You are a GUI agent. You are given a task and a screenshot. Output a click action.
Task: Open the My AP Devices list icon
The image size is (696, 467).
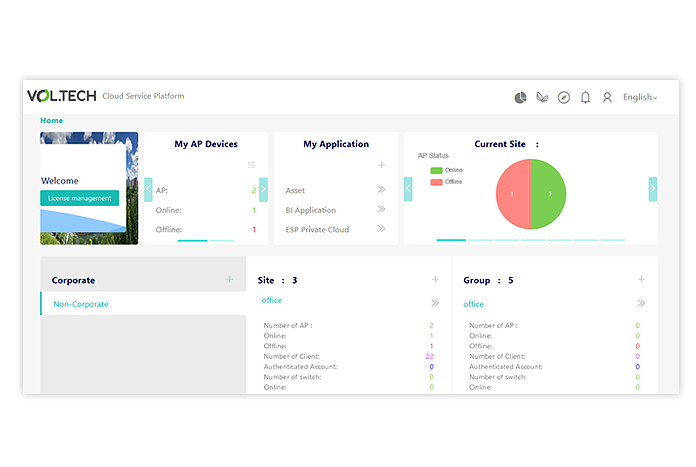pos(252,165)
